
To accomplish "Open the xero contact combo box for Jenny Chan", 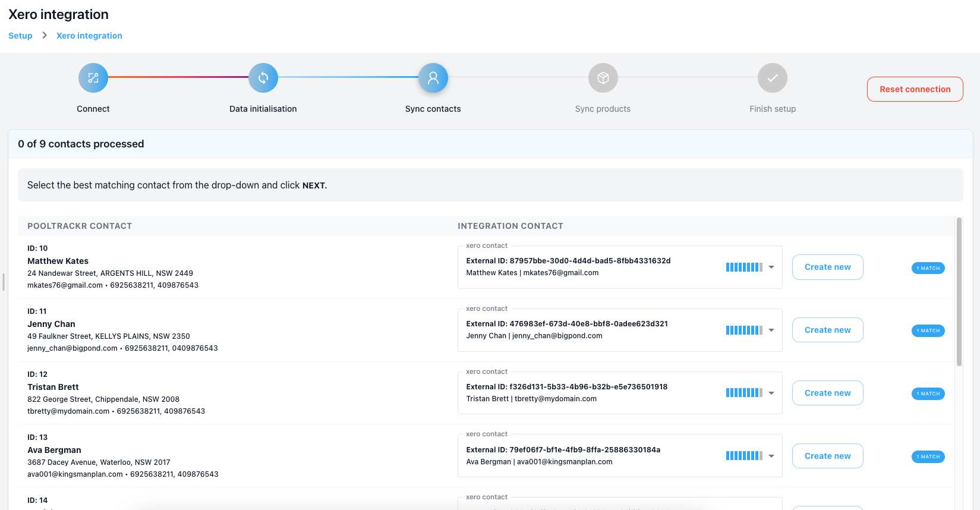I will [620, 330].
